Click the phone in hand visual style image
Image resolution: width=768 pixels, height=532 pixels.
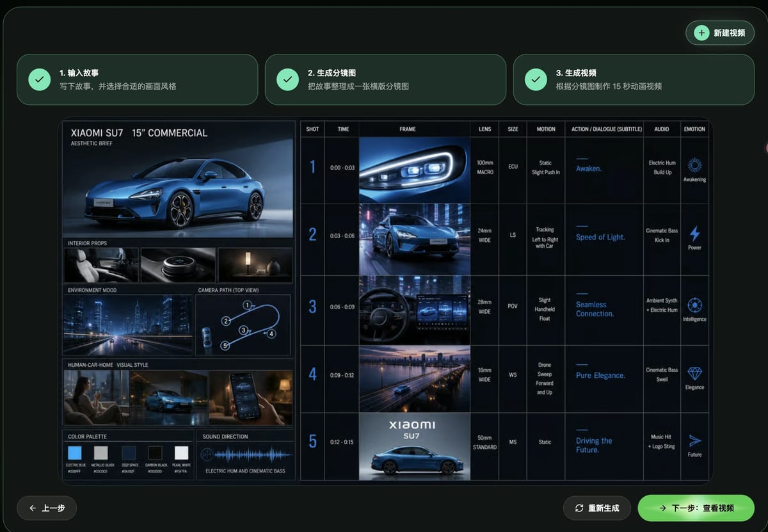click(251, 397)
